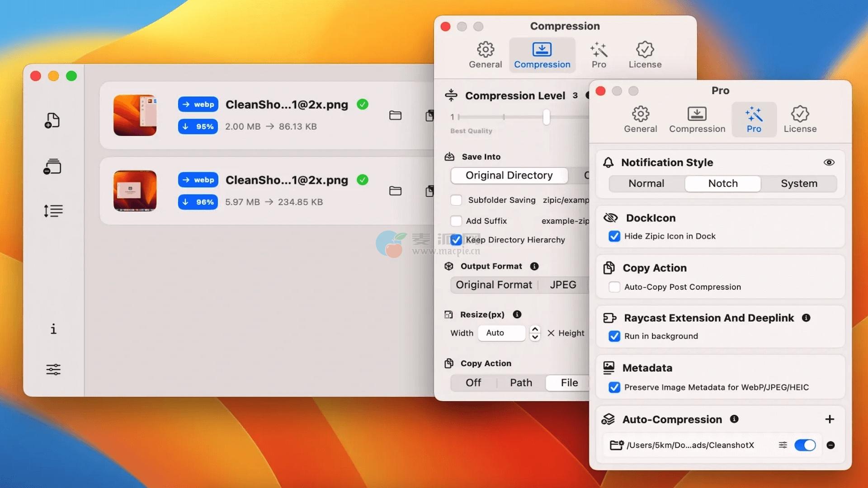Viewport: 868px width, 488px height.
Task: Uncheck Hide Zipic Icon in Dock
Action: [614, 236]
